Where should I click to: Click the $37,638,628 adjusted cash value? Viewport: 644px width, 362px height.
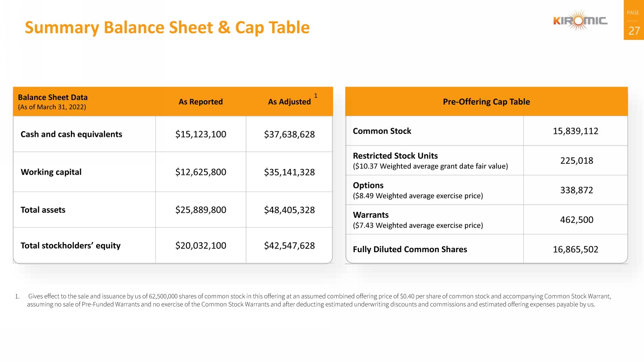pyautogui.click(x=289, y=134)
